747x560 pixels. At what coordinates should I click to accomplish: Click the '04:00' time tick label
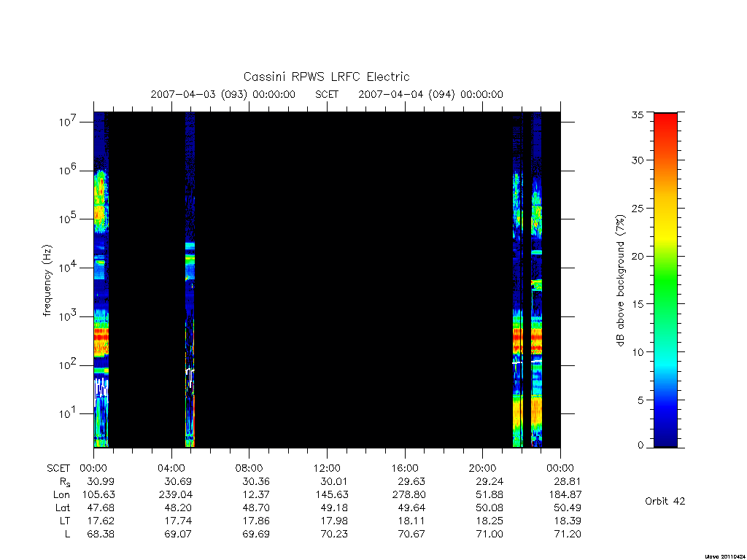coord(171,469)
